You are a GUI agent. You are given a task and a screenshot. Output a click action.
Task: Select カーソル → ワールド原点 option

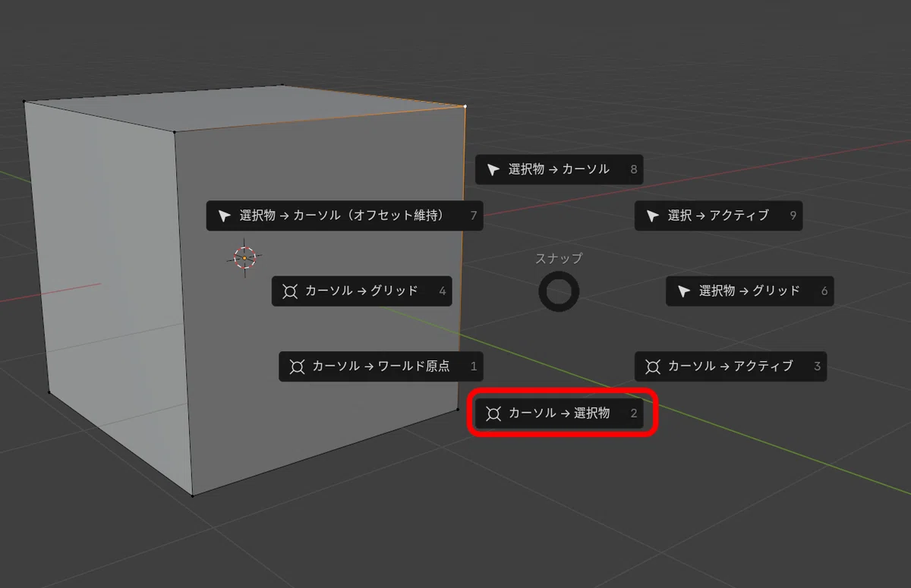pos(381,366)
